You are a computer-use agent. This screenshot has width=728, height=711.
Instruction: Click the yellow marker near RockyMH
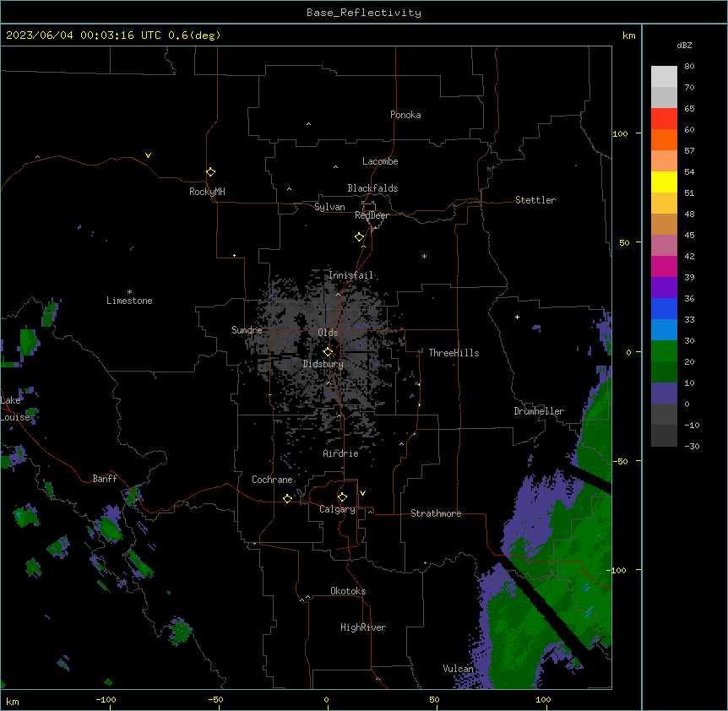[211, 172]
